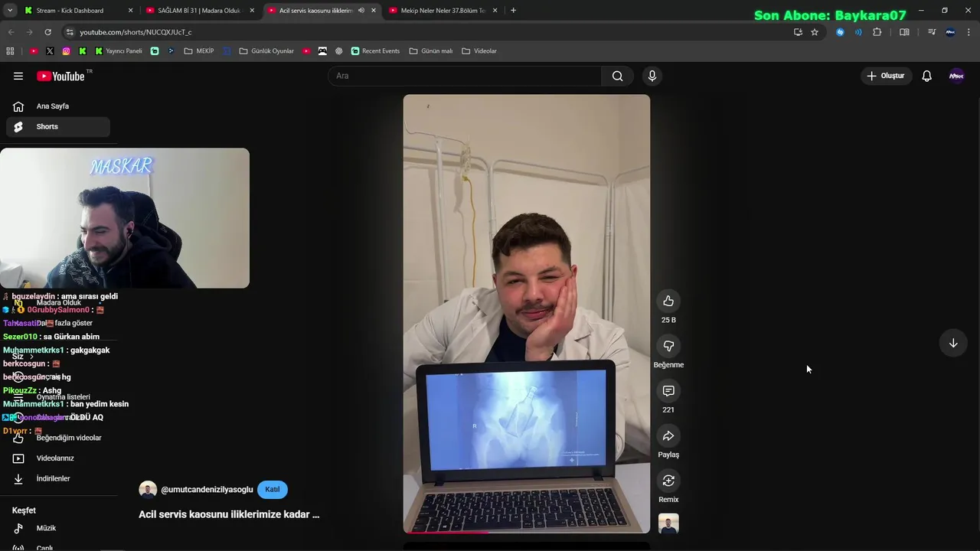The height and width of the screenshot is (551, 980).
Task: Open a new browser tab
Action: tap(513, 11)
